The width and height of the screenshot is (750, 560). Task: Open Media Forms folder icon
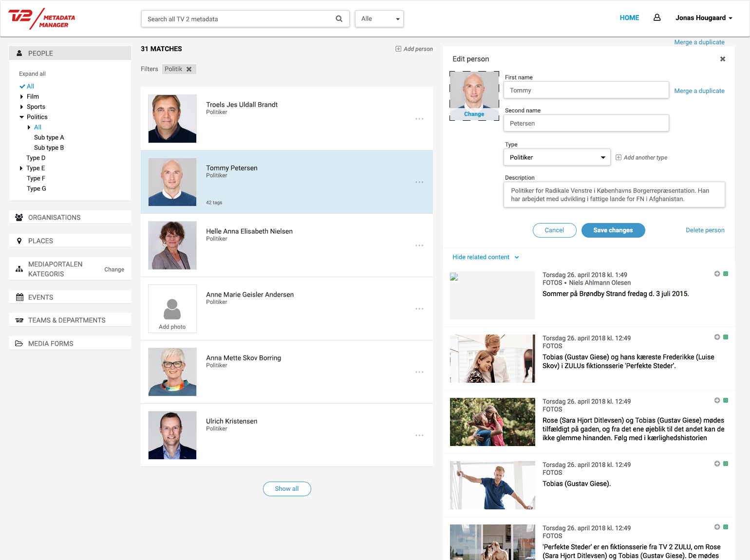tap(19, 343)
